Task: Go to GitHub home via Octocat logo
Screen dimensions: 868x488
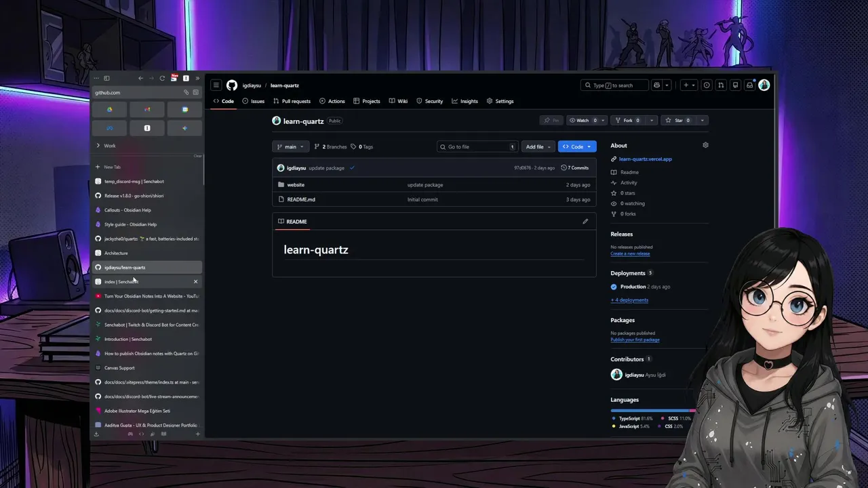Action: coord(232,85)
